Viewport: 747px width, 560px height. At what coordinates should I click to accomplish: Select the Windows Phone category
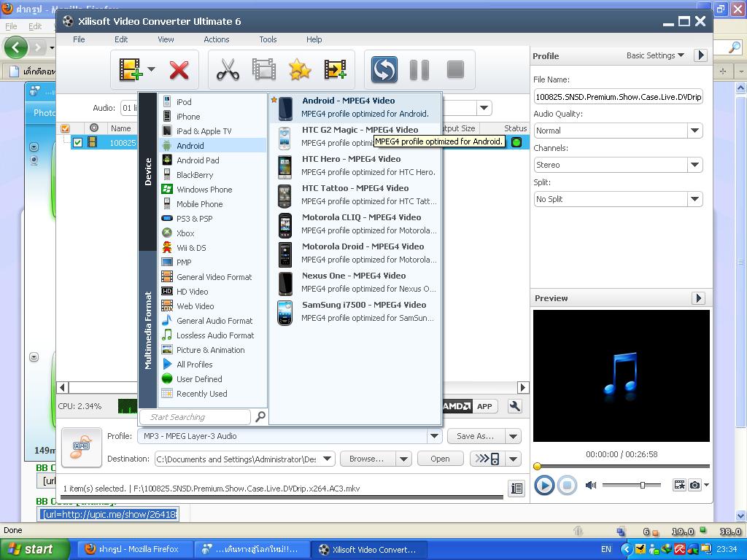point(212,190)
